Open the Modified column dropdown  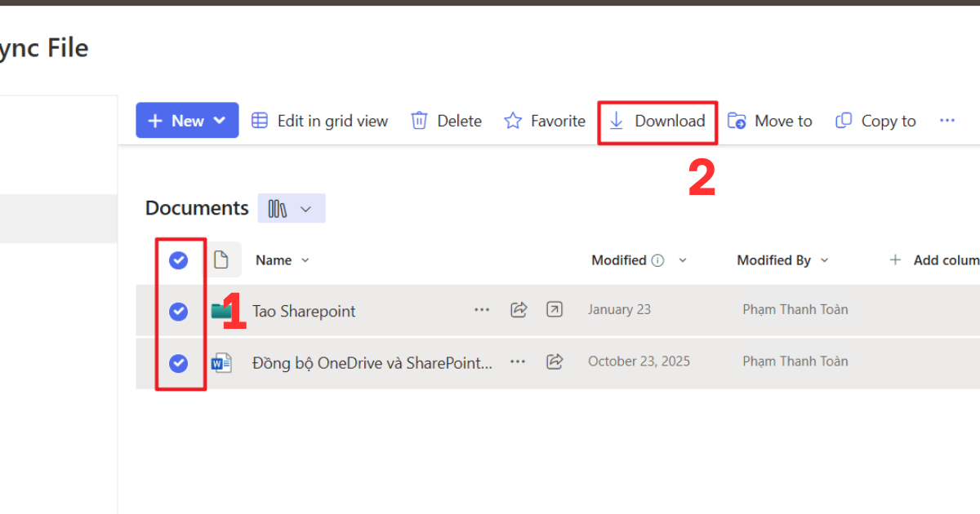(x=683, y=259)
